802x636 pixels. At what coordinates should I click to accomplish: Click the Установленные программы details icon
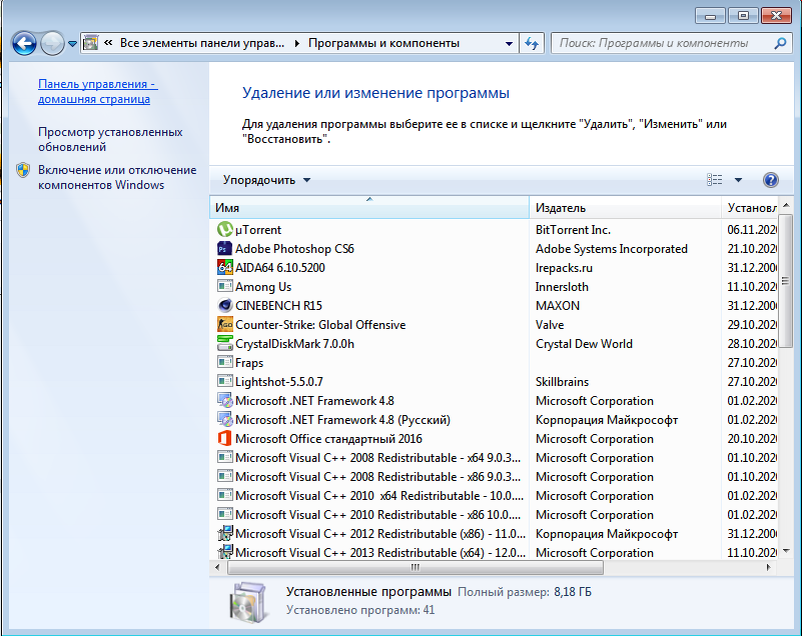click(x=248, y=602)
